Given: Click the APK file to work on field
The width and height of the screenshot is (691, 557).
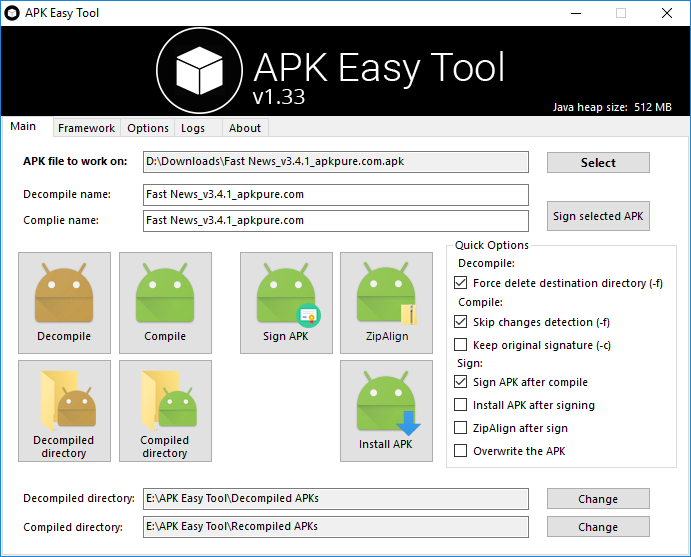Looking at the screenshot, I should pyautogui.click(x=336, y=162).
